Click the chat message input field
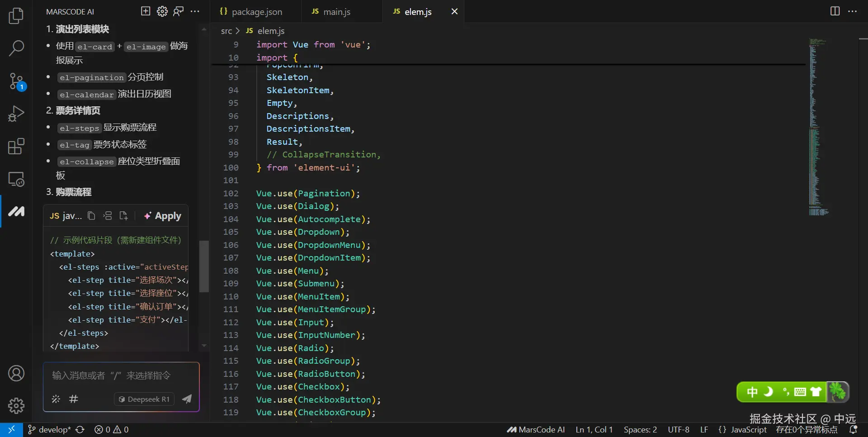This screenshot has height=437, width=868. pos(121,375)
